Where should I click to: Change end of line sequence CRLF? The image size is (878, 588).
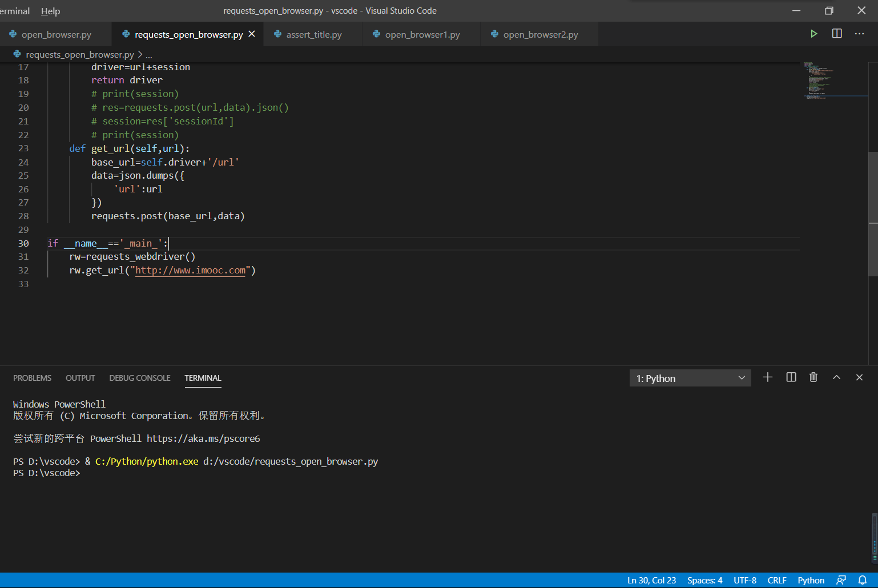pyautogui.click(x=777, y=580)
